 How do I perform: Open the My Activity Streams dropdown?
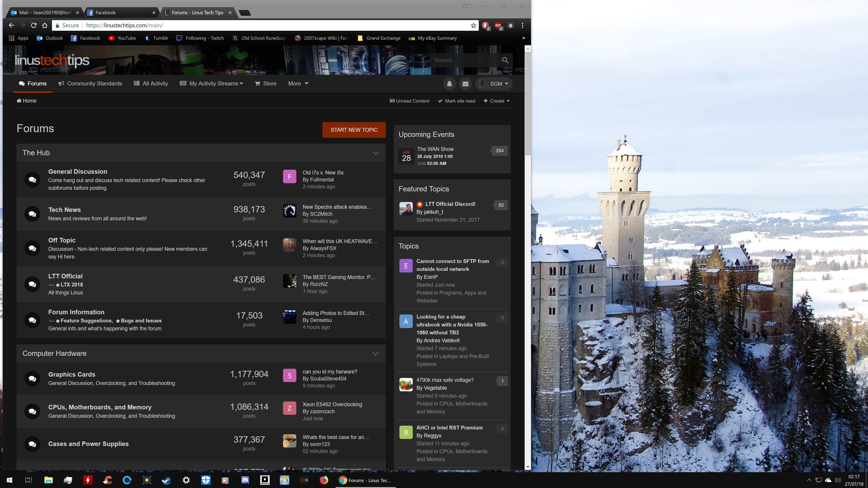(x=211, y=84)
